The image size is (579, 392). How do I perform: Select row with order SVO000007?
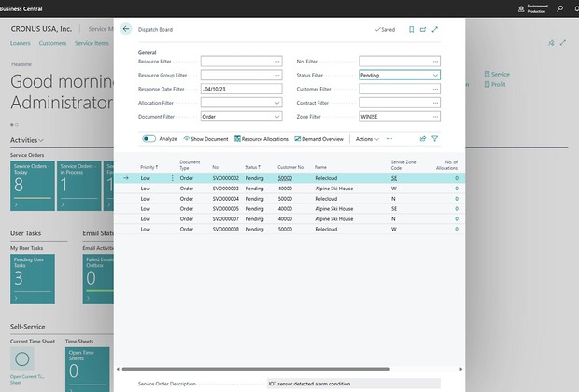tap(289, 219)
